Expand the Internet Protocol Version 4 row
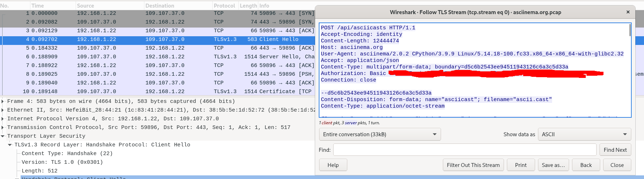The width and height of the screenshot is (644, 179). coord(3,119)
